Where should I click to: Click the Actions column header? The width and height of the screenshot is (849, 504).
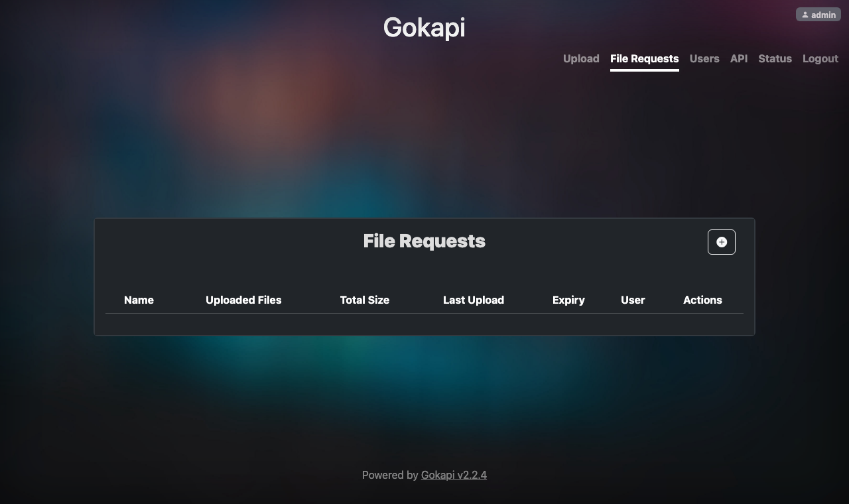(702, 300)
